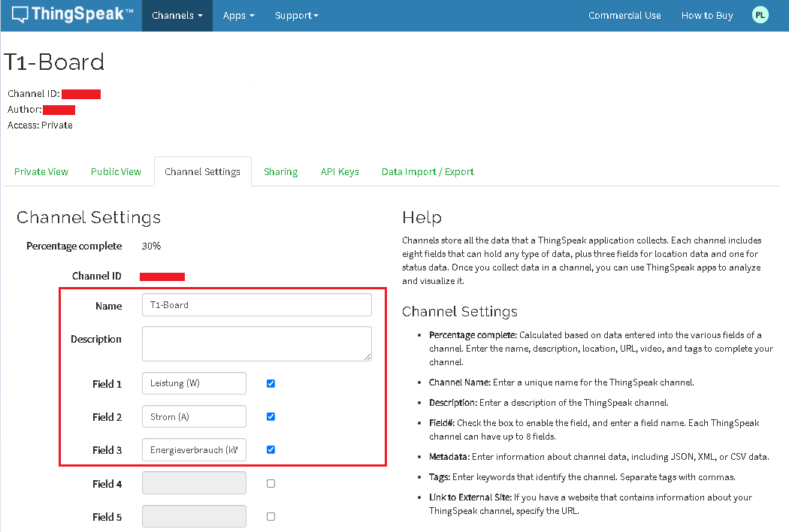The height and width of the screenshot is (532, 789).
Task: Open the Data Import / Export tab
Action: pyautogui.click(x=428, y=172)
